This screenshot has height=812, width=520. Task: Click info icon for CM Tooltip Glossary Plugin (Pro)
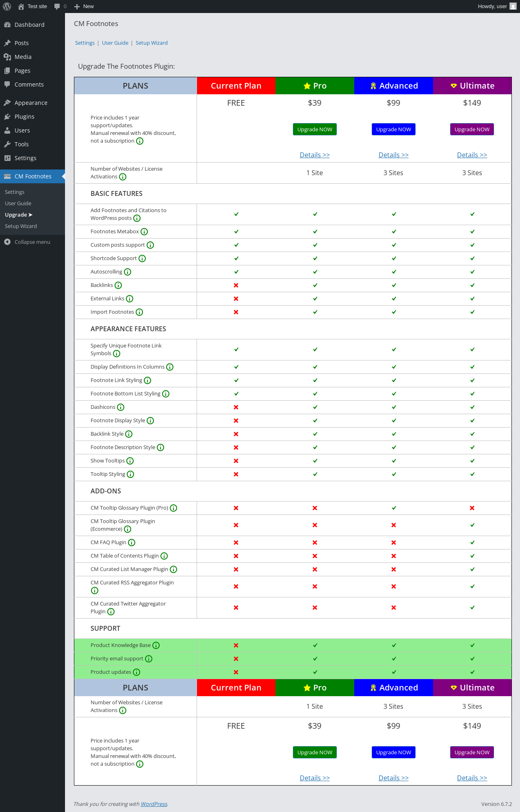point(173,508)
